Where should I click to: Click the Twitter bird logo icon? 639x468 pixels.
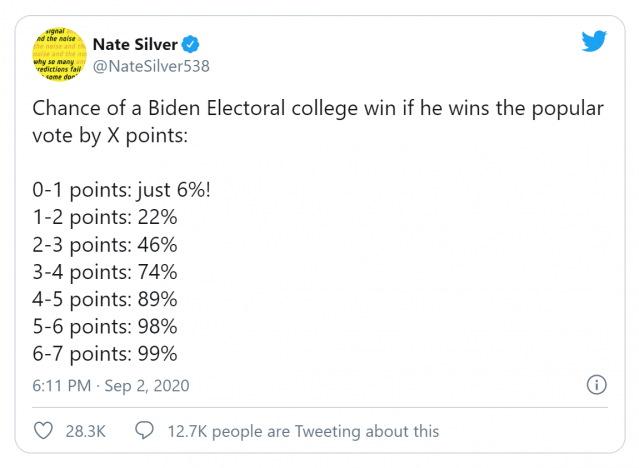pyautogui.click(x=594, y=41)
